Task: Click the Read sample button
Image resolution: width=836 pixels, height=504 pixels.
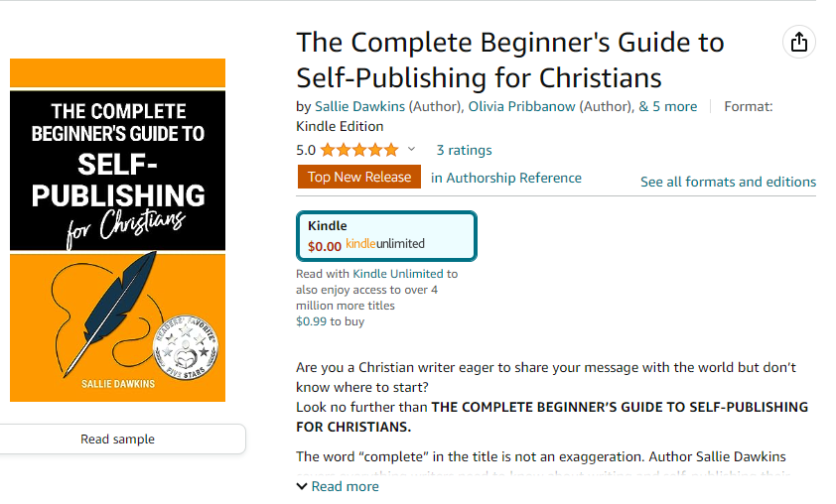Action: pos(118,439)
